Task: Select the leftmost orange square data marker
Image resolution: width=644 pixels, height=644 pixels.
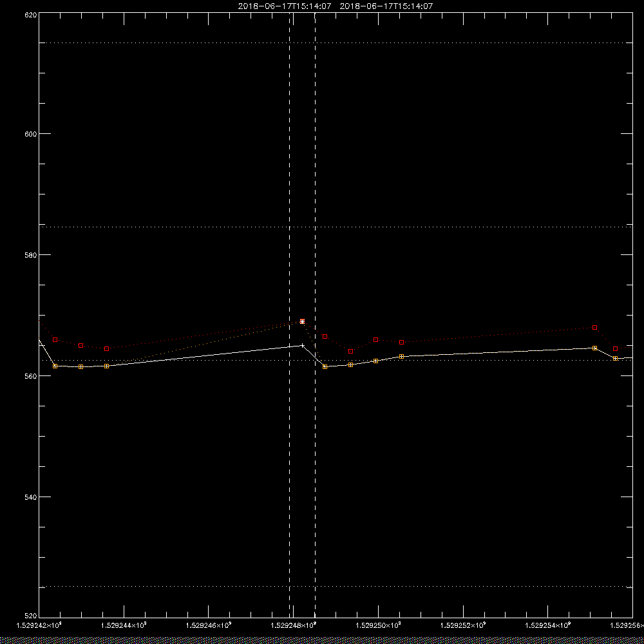Action: 55,366
